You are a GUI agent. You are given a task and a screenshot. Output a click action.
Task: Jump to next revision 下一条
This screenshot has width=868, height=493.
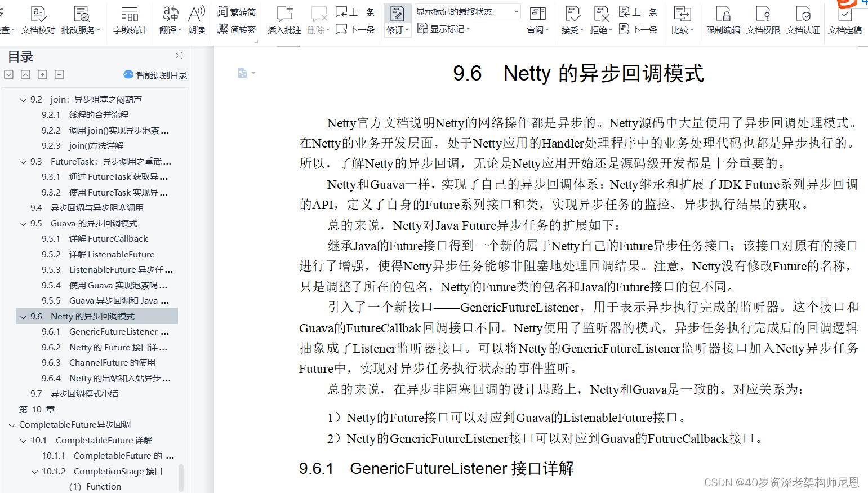pos(638,29)
